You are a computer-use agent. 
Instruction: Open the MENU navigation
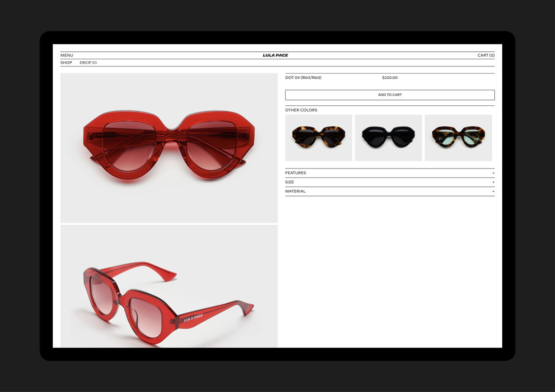pos(67,56)
